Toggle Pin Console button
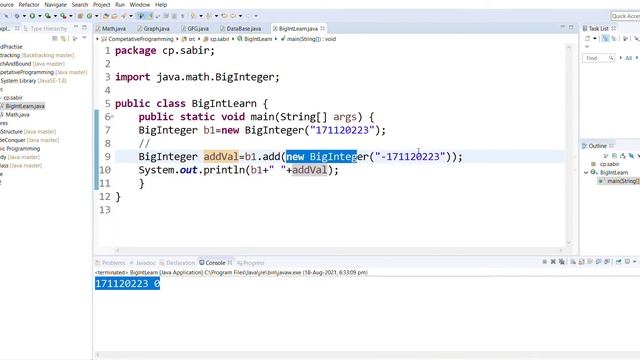 [618, 262]
